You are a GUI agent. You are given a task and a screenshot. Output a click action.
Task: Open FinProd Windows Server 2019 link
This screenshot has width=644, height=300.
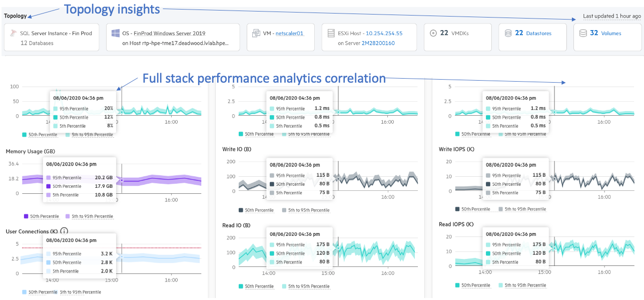point(169,34)
